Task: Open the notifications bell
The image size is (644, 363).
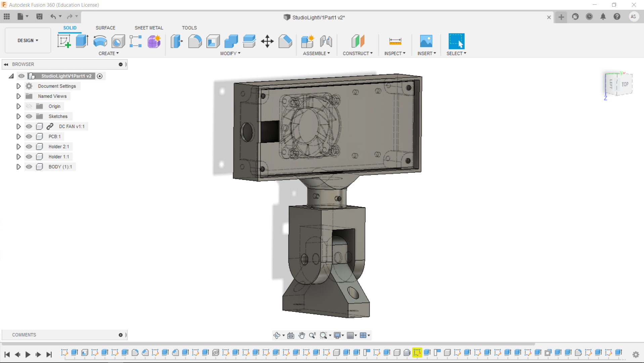Action: [603, 16]
